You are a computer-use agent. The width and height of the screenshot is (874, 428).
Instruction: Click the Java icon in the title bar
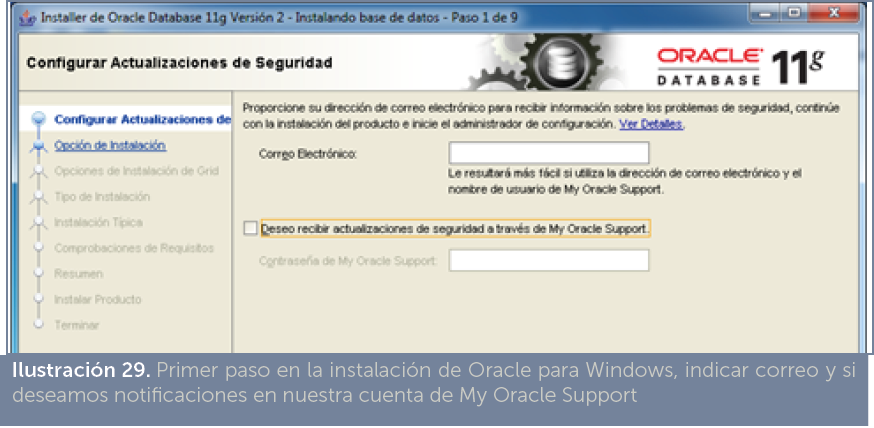[29, 18]
